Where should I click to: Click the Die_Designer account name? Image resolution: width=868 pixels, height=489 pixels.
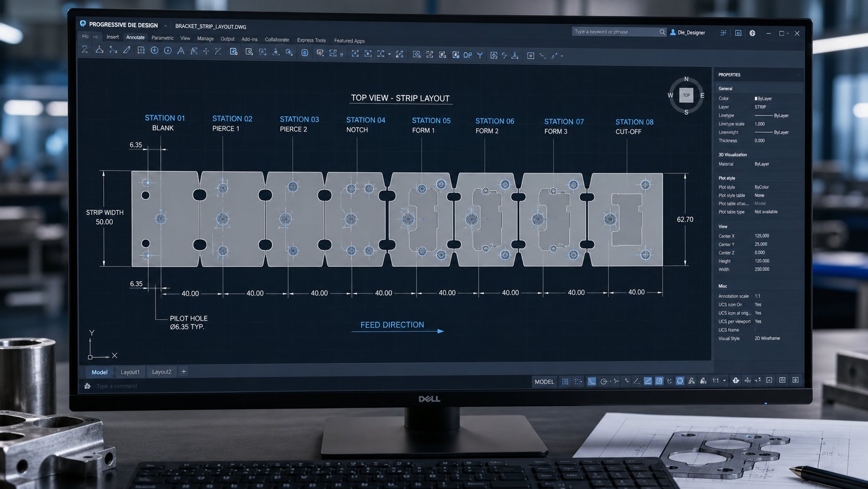click(x=691, y=33)
